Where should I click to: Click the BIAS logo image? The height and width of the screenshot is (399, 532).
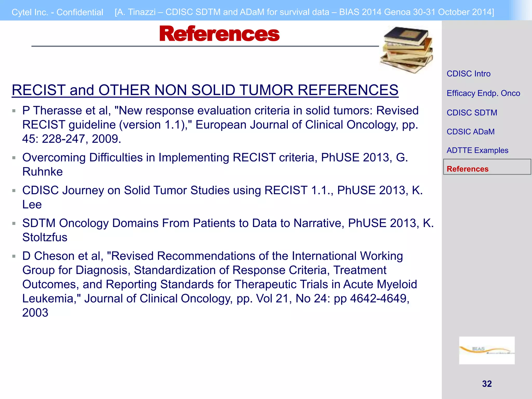click(x=487, y=350)
